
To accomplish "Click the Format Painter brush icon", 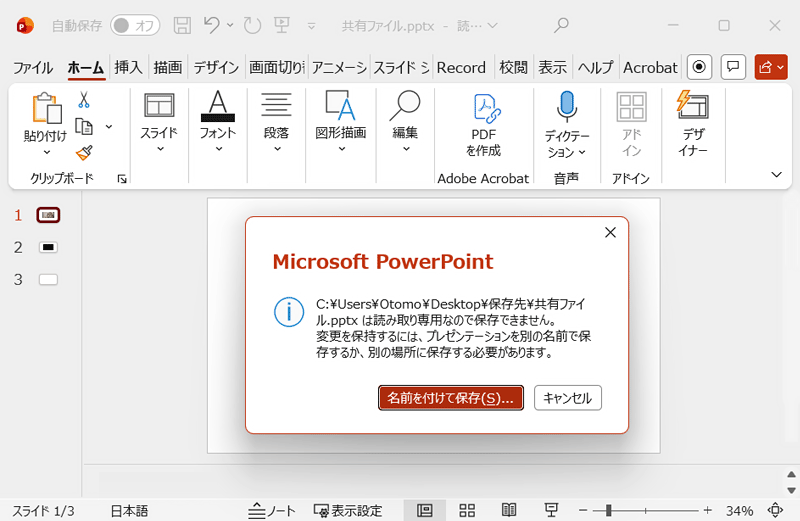I will coord(84,153).
